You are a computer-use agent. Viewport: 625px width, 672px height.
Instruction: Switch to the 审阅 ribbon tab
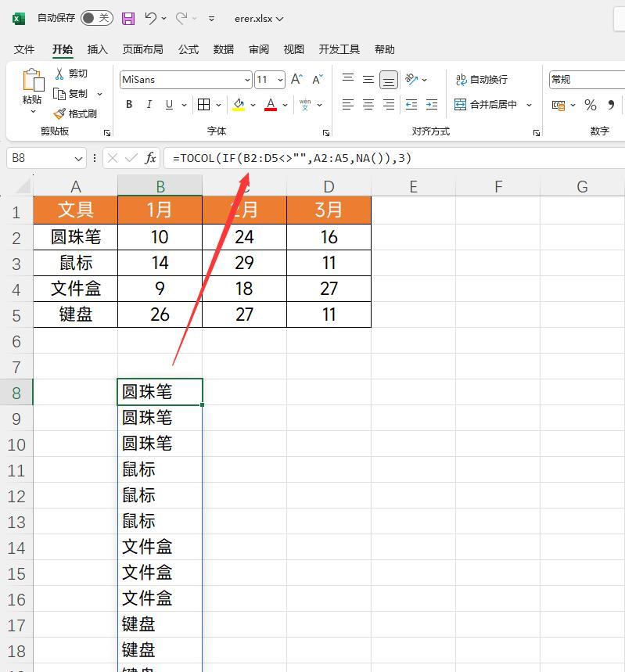pos(259,49)
